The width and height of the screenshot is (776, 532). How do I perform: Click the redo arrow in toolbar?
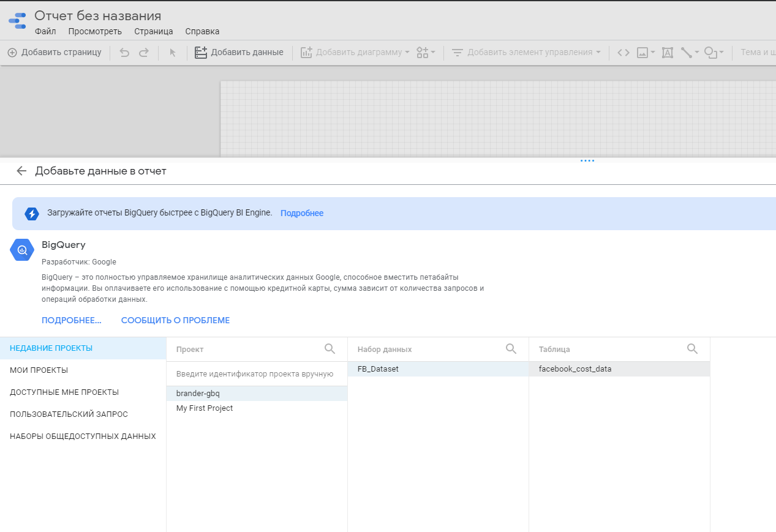(x=144, y=53)
